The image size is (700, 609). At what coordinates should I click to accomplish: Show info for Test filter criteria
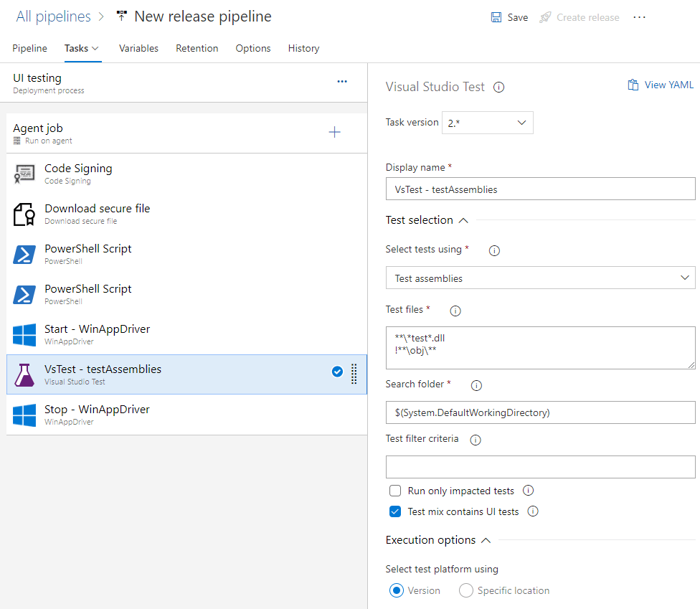[475, 440]
